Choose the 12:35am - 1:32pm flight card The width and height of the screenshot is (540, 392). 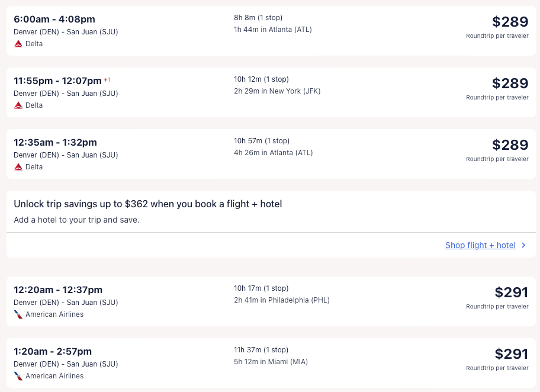[55, 143]
